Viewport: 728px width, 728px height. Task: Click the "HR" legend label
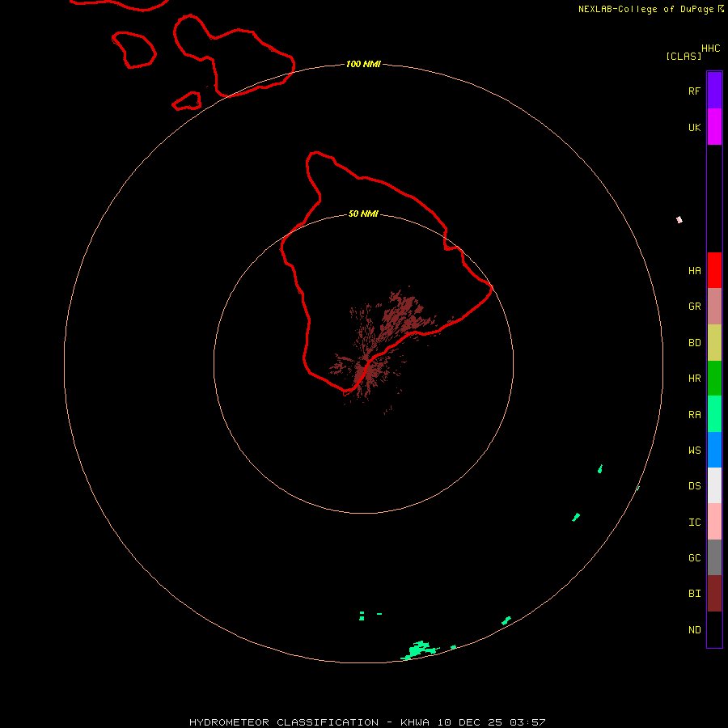[694, 379]
